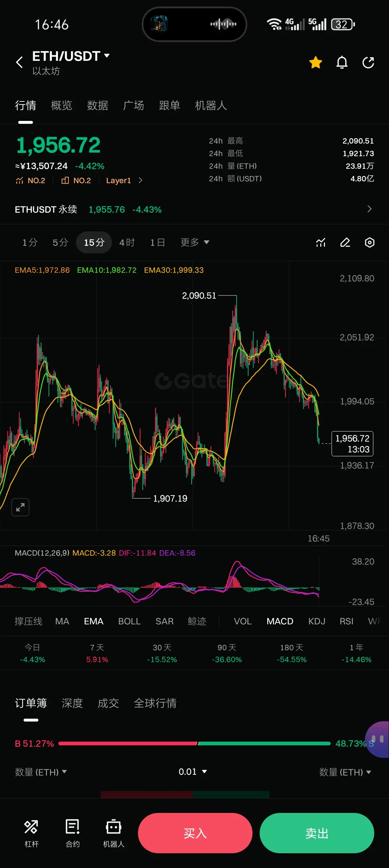389x868 pixels.
Task: Expand chart to fullscreen
Action: coord(21,507)
